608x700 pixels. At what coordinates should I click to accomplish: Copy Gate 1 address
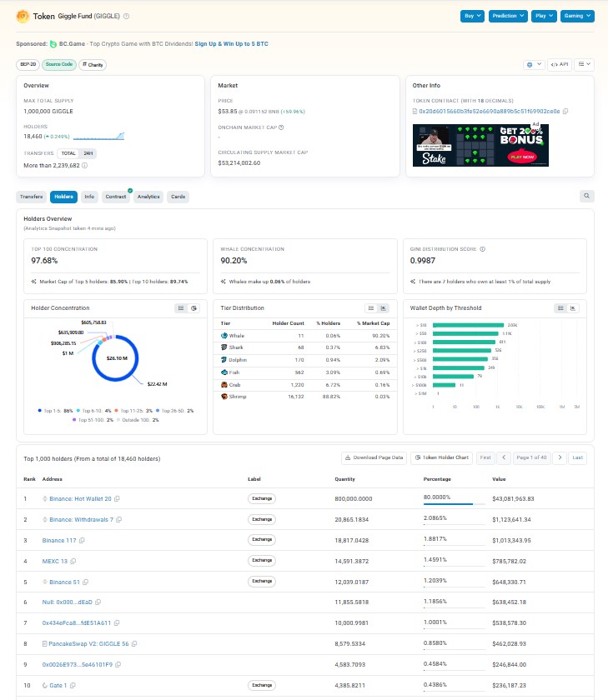pyautogui.click(x=73, y=685)
